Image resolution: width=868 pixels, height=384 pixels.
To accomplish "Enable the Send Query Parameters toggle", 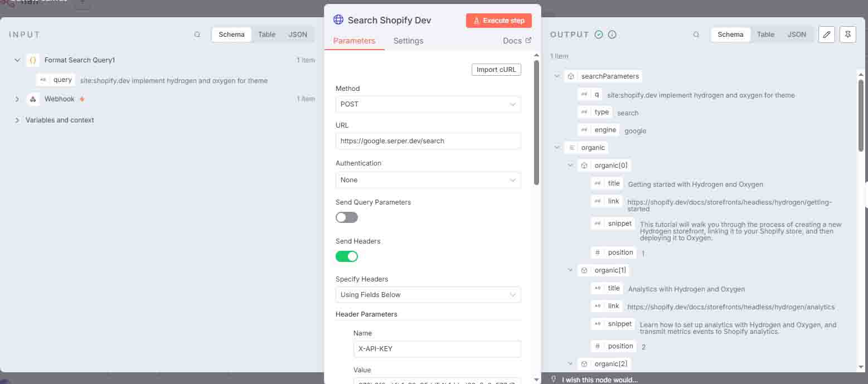I will tap(347, 217).
